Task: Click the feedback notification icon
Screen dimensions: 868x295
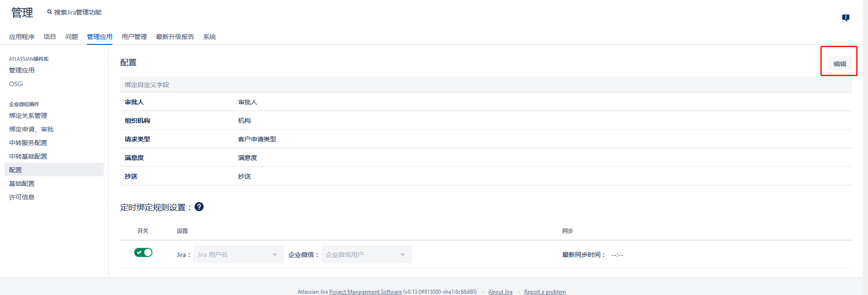Action: coord(845,18)
